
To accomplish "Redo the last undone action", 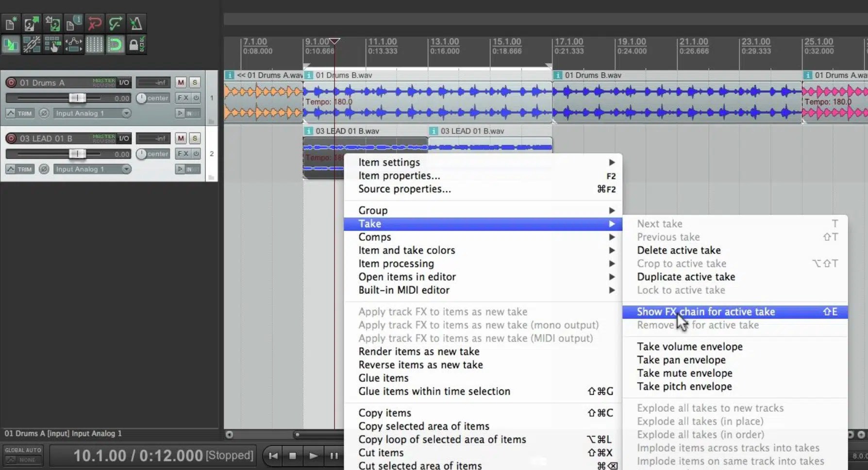I will coord(115,23).
